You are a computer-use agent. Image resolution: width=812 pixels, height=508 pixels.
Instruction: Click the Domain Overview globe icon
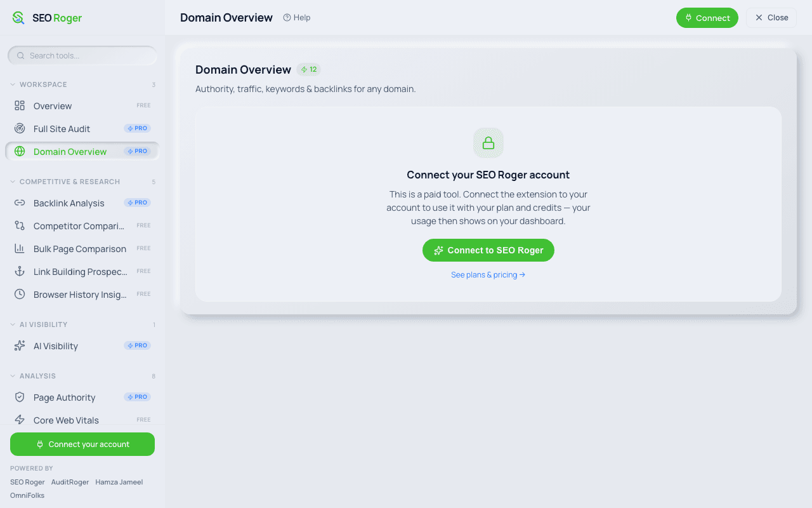[x=20, y=151]
